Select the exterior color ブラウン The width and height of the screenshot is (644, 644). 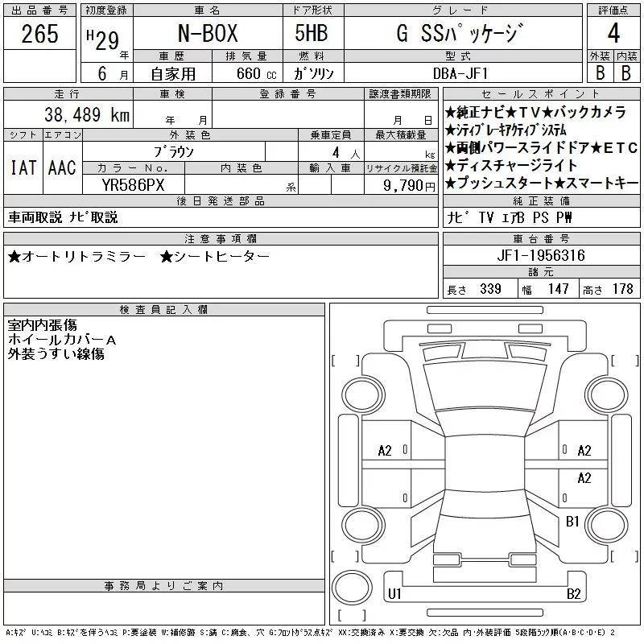174,152
